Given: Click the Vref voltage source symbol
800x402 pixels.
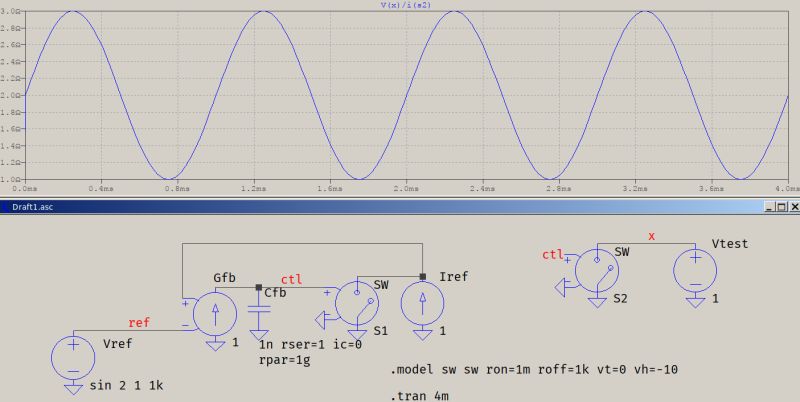Looking at the screenshot, I should point(73,358).
